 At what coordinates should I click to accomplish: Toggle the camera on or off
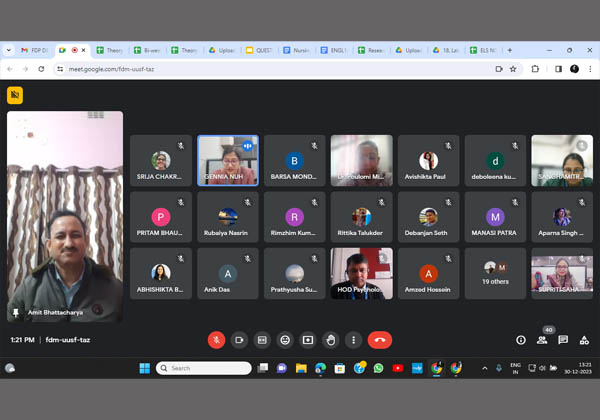[239, 340]
